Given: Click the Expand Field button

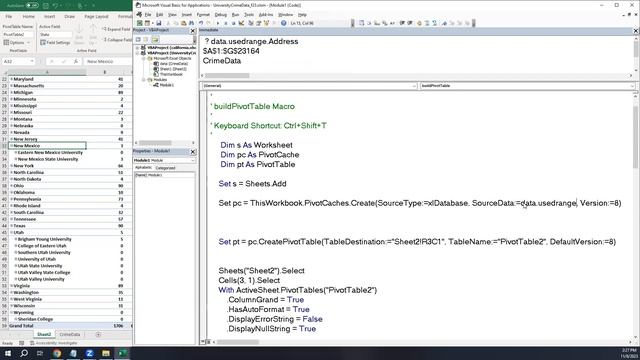Looking at the screenshot, I should pyautogui.click(x=116, y=29).
